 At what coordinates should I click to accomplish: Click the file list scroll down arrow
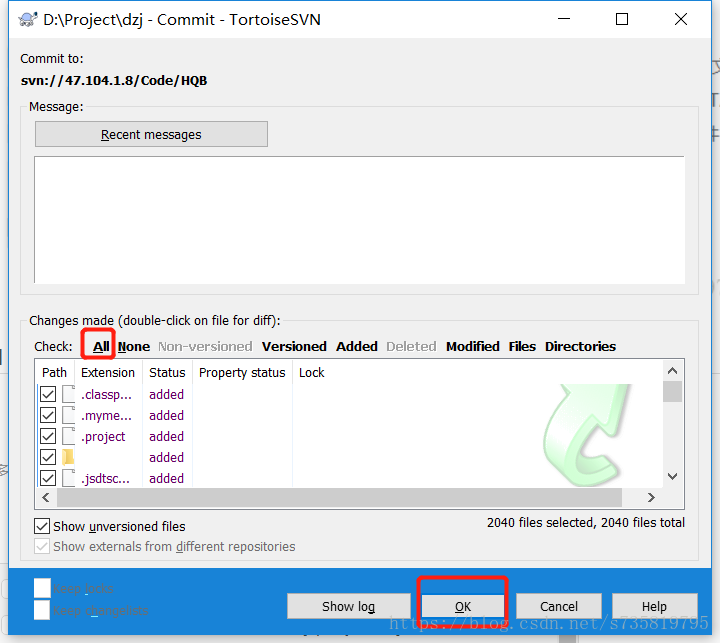(x=672, y=476)
